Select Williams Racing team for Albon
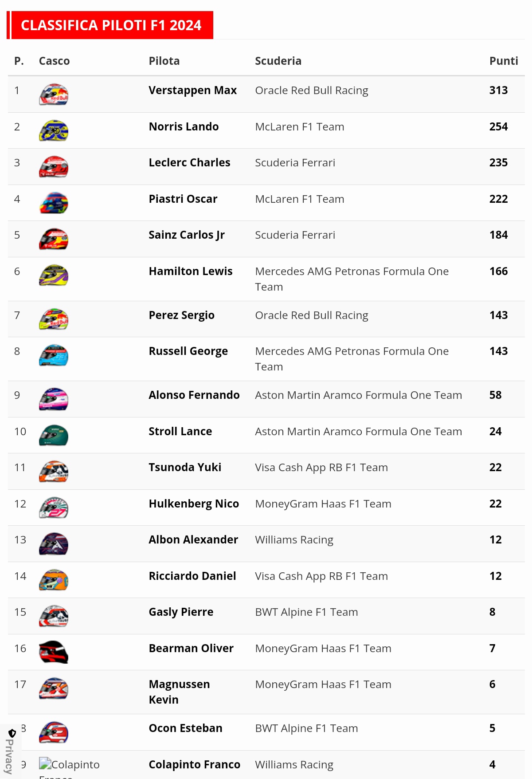532x779 pixels. tap(294, 539)
